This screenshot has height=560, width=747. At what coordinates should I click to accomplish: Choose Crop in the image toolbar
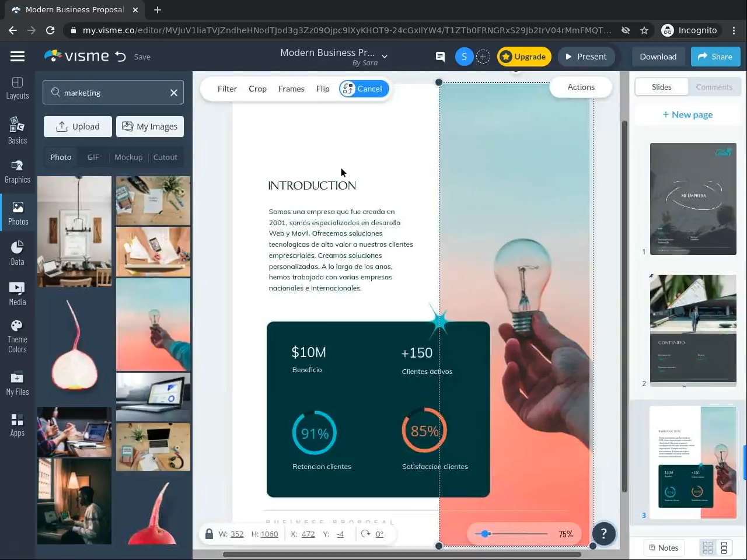click(257, 89)
